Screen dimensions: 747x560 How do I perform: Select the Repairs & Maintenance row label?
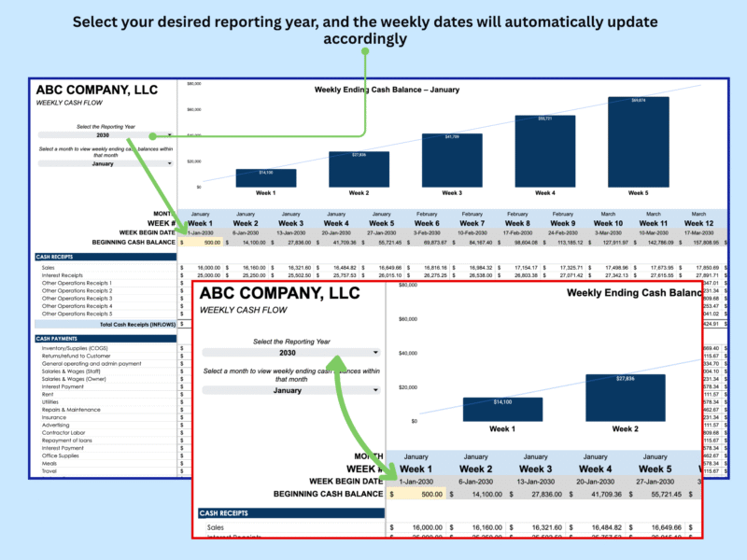[x=71, y=410]
